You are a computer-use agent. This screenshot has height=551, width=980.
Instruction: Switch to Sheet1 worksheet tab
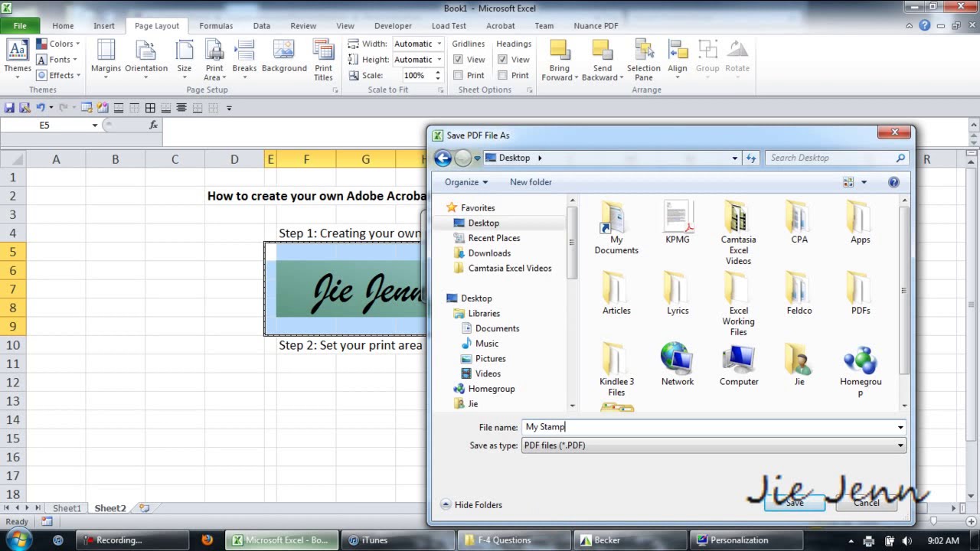[67, 508]
